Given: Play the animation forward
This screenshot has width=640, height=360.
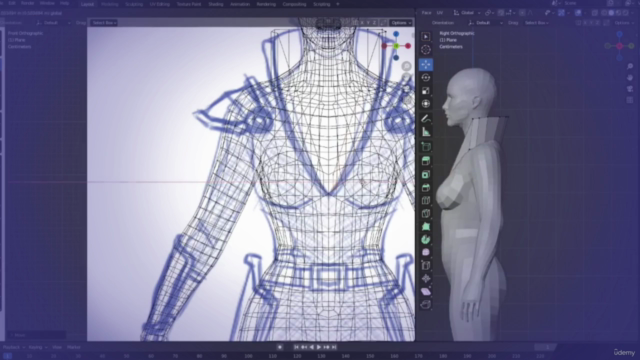Looking at the screenshot, I should 319,347.
